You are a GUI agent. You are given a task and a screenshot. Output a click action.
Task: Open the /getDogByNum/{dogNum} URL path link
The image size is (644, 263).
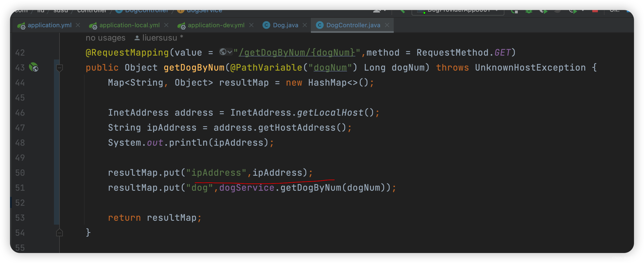tap(297, 53)
